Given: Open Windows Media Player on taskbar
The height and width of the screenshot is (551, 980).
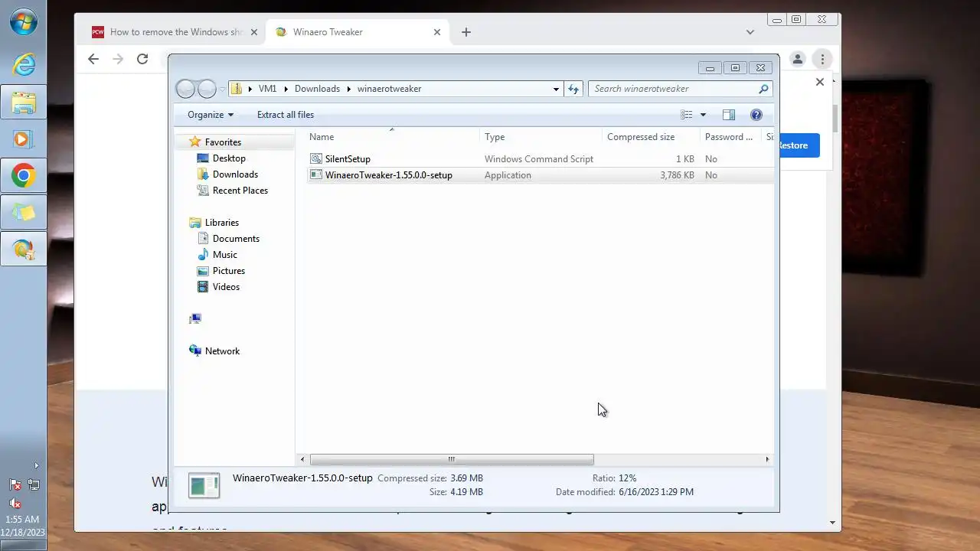Looking at the screenshot, I should click(x=24, y=139).
